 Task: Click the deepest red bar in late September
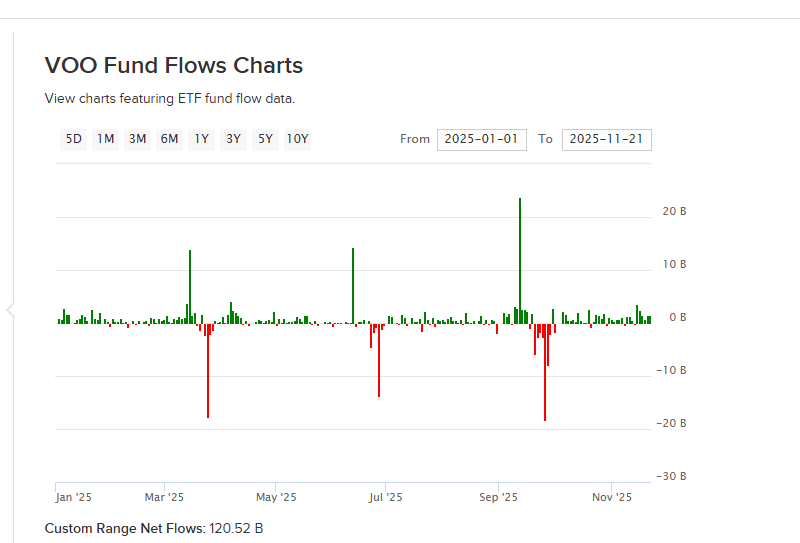pos(545,372)
